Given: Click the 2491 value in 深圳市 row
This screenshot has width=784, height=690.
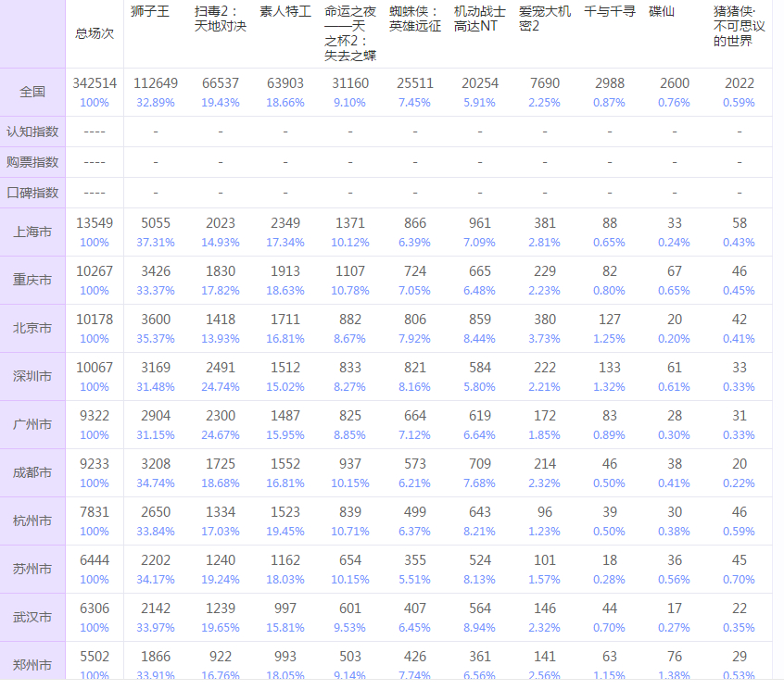Looking at the screenshot, I should (220, 368).
